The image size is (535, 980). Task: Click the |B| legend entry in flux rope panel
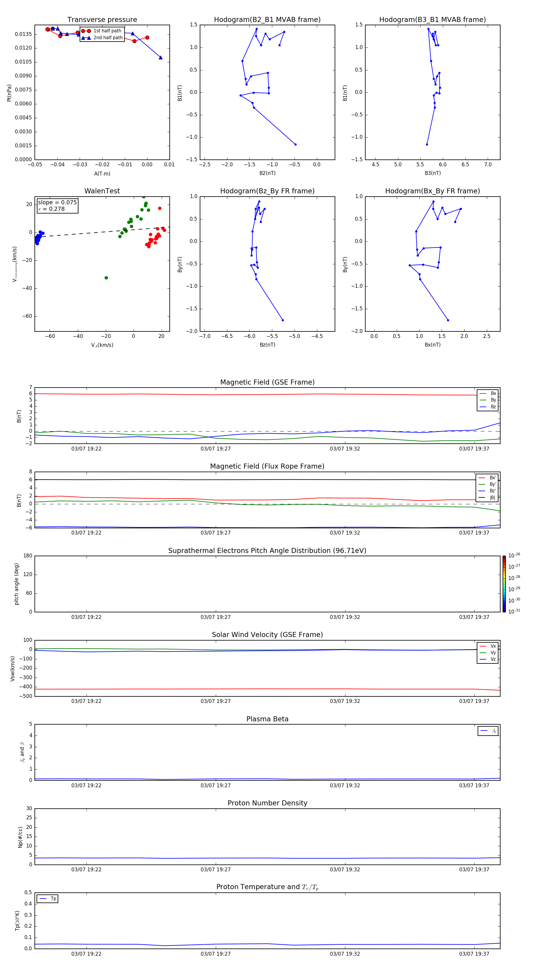[487, 498]
